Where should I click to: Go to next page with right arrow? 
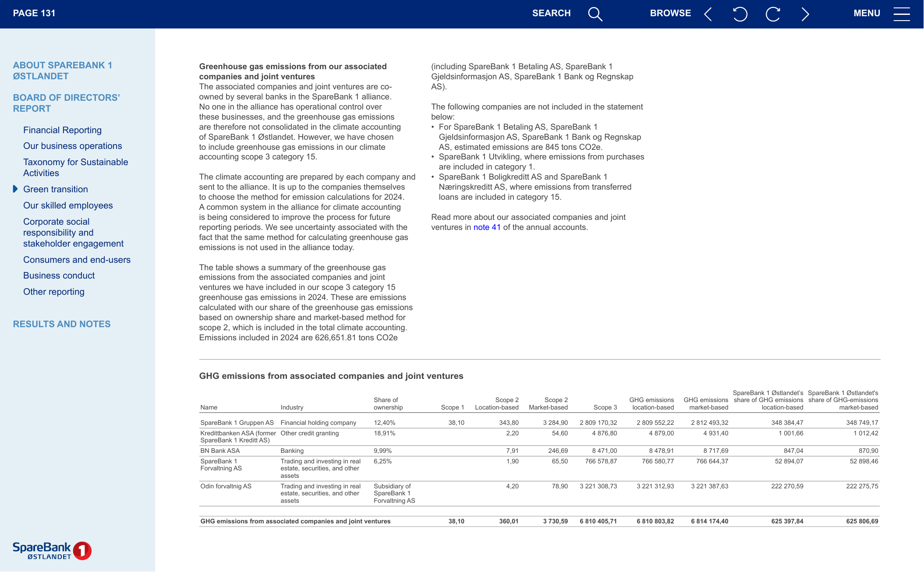click(805, 14)
